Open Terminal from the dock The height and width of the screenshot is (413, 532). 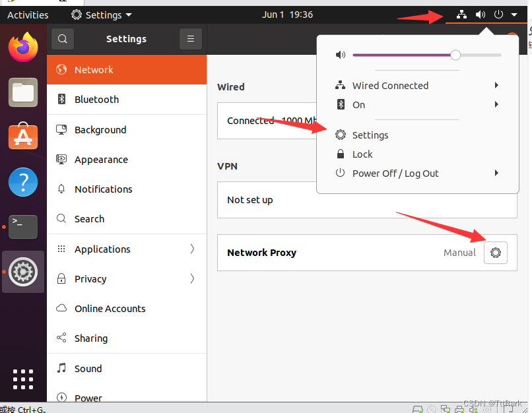pyautogui.click(x=23, y=227)
